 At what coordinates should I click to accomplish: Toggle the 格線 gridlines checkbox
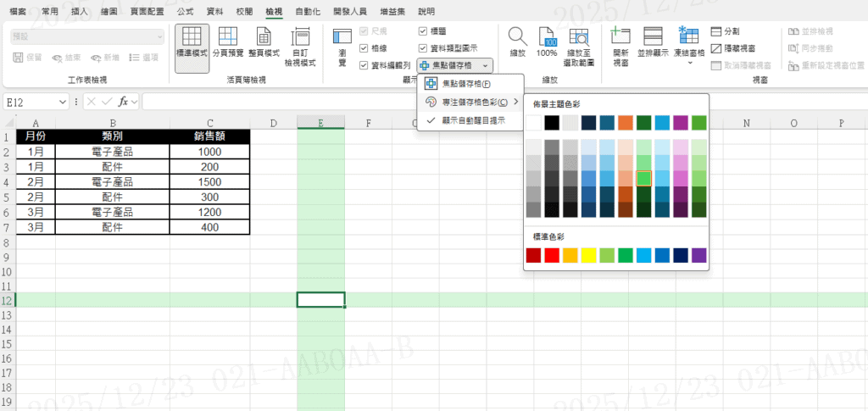(x=364, y=48)
